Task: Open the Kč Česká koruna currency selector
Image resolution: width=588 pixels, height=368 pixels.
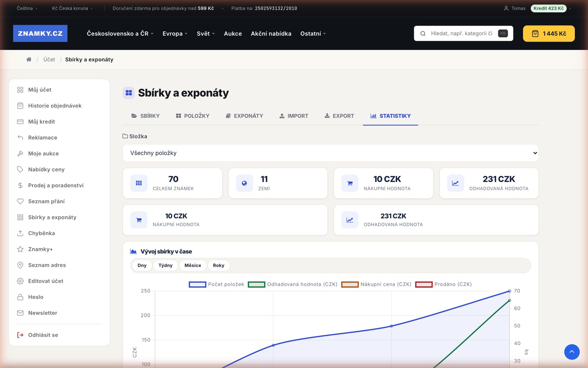Action: tap(72, 8)
